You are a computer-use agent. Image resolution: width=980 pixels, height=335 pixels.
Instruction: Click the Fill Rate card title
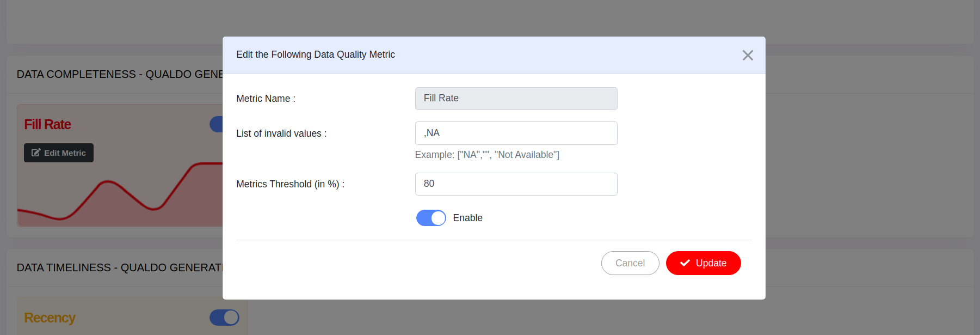tap(48, 125)
